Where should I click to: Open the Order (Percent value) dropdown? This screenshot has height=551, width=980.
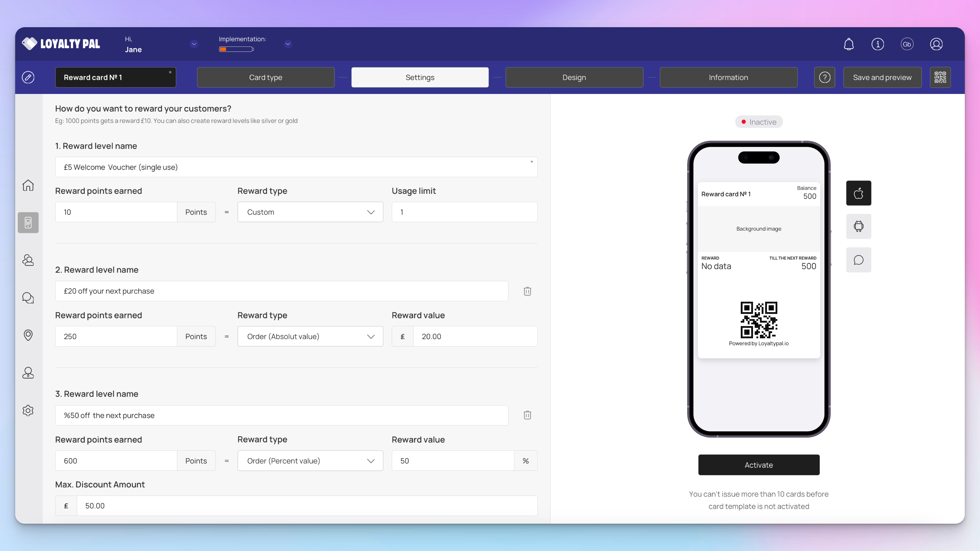[310, 461]
